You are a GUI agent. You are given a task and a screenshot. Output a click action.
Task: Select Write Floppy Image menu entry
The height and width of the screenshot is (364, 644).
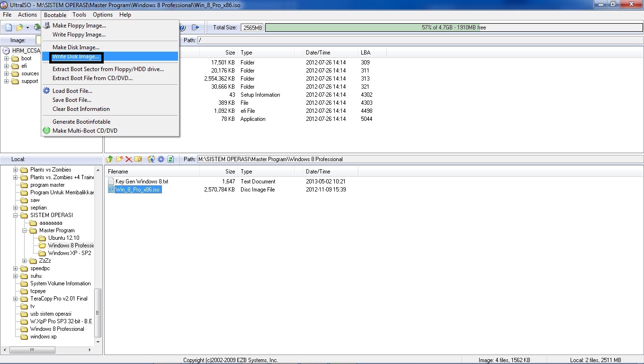110,35
